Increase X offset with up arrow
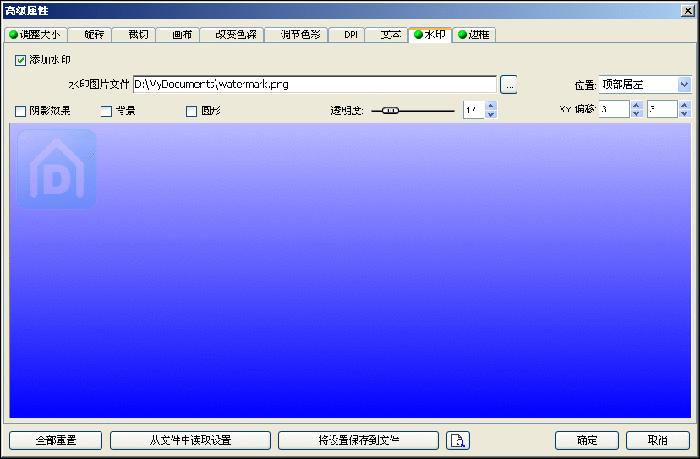This screenshot has height=459, width=700. coord(637,105)
